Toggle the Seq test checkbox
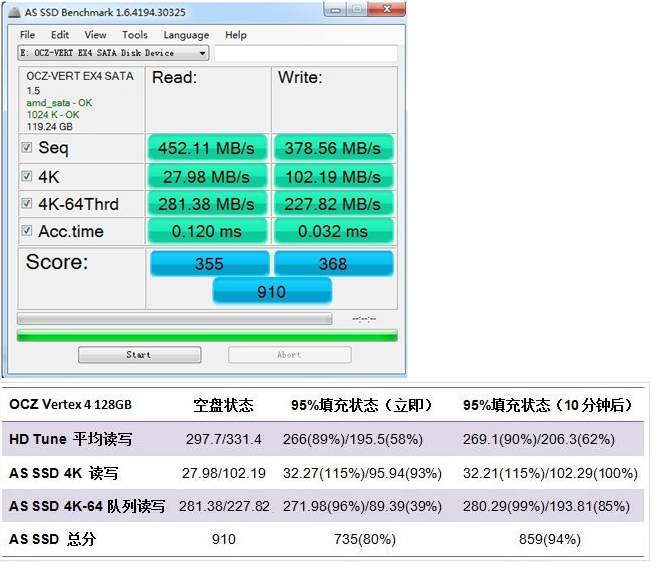Image resolution: width=664 pixels, height=585 pixels. tap(27, 147)
